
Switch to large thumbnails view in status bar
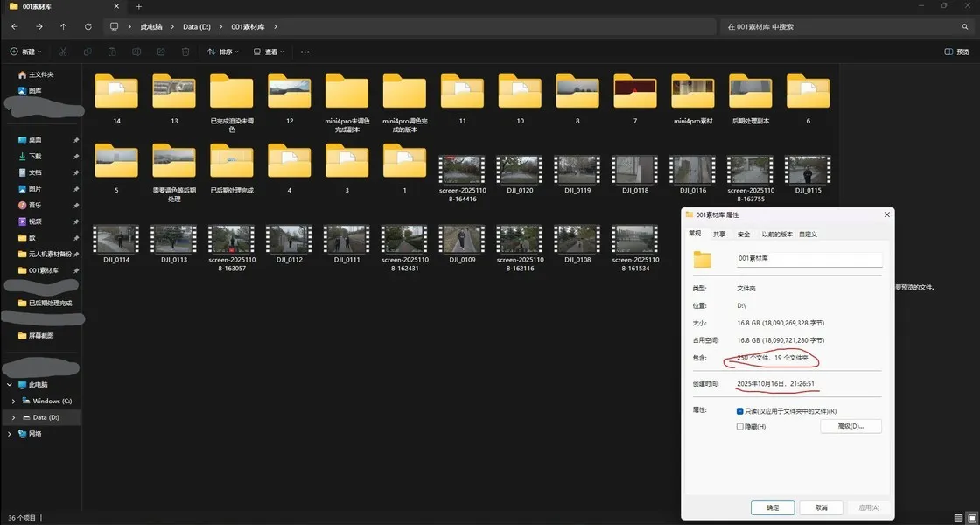click(970, 518)
